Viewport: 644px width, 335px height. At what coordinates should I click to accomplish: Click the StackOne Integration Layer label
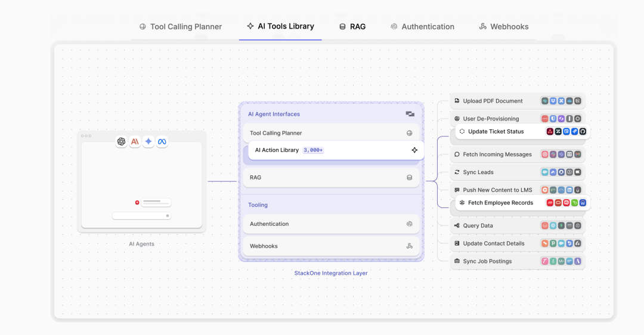click(x=331, y=273)
